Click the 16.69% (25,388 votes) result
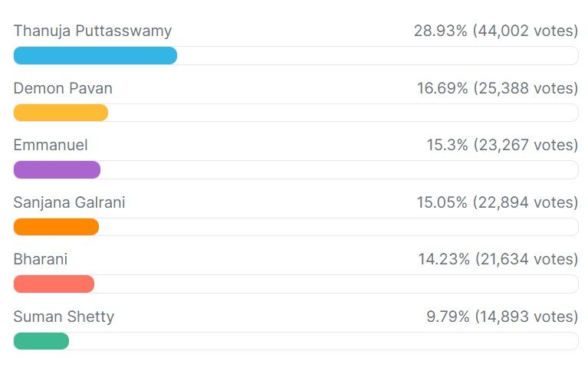This screenshot has height=374, width=588. click(x=497, y=89)
